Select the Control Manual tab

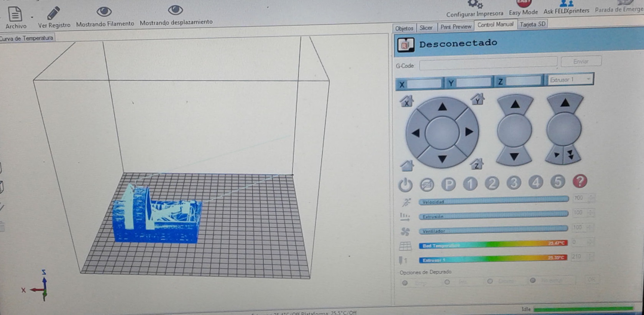(x=495, y=25)
